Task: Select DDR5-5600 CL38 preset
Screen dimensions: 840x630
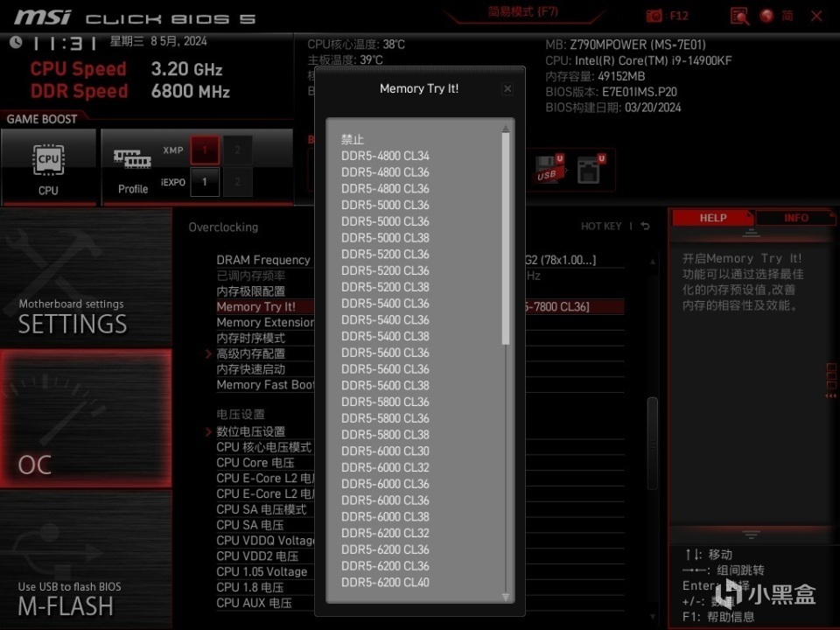Action: click(385, 386)
